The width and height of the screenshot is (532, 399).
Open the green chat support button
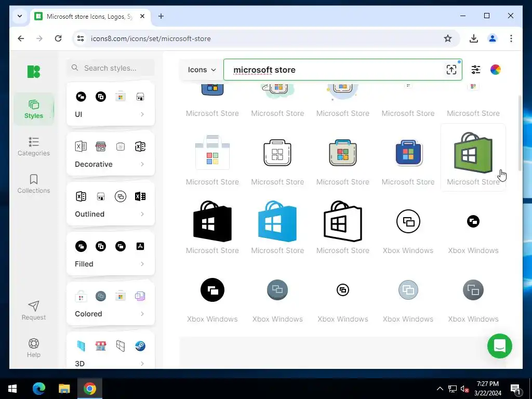click(x=499, y=346)
